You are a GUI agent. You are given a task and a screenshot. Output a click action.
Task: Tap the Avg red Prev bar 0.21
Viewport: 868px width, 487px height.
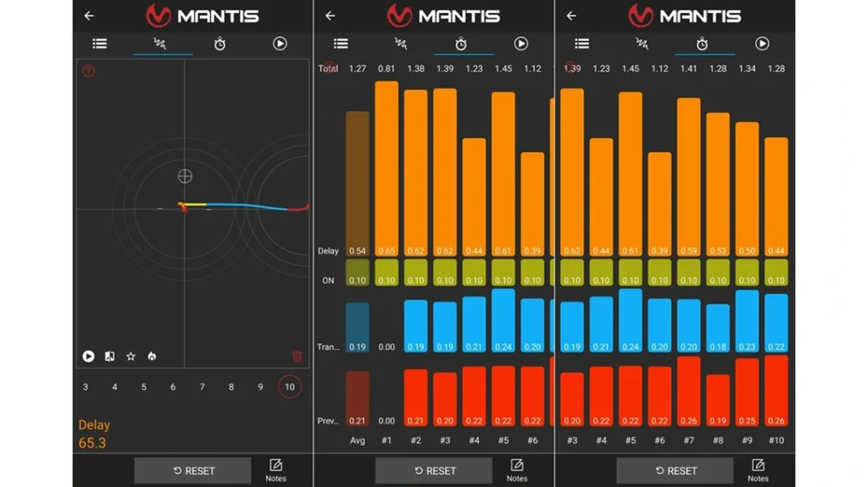358,398
